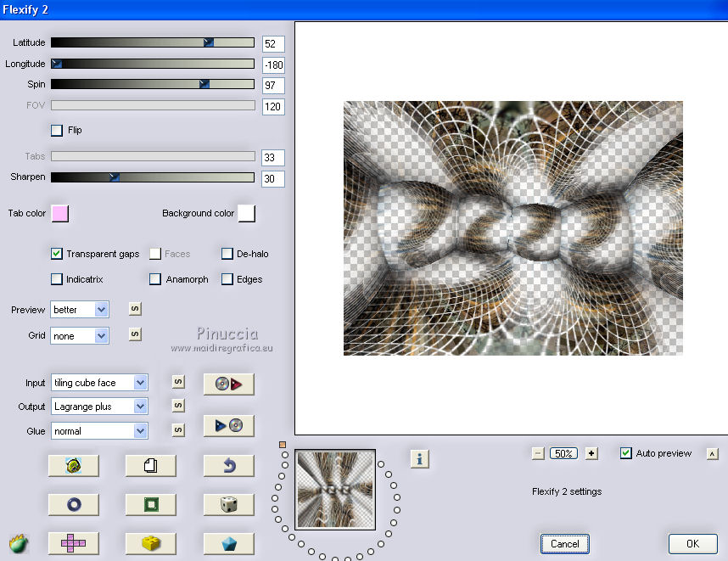This screenshot has width=728, height=561.
Task: Click the Tabs value field
Action: click(273, 157)
